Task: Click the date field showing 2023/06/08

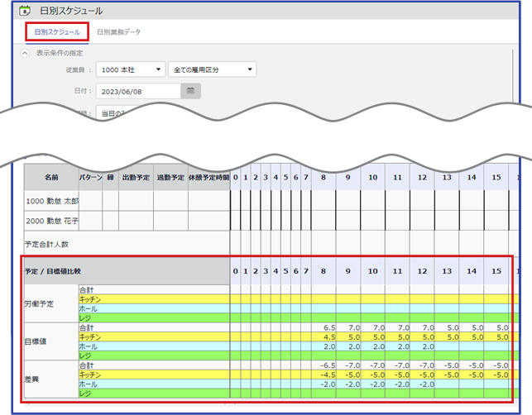Action: click(138, 91)
